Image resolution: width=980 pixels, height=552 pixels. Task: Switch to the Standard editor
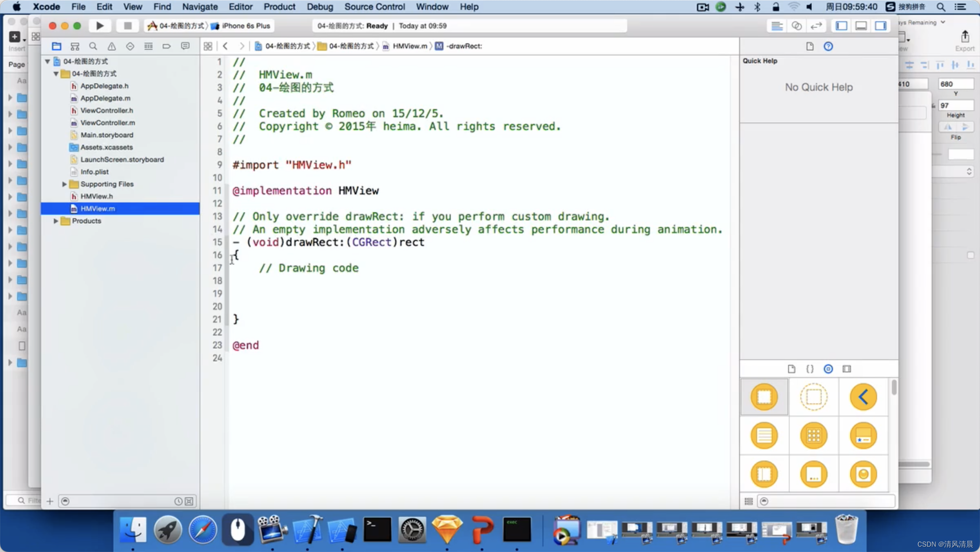tap(777, 26)
